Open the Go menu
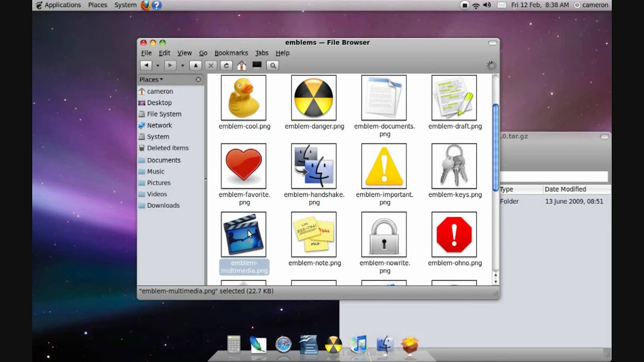Viewport: 644px width, 362px height. click(x=203, y=53)
